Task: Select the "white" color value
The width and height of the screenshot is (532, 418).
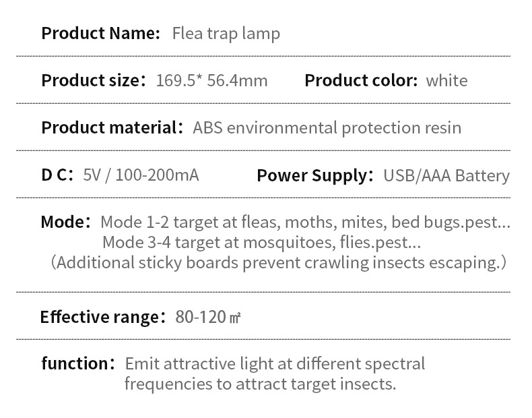Action: pyautogui.click(x=446, y=81)
